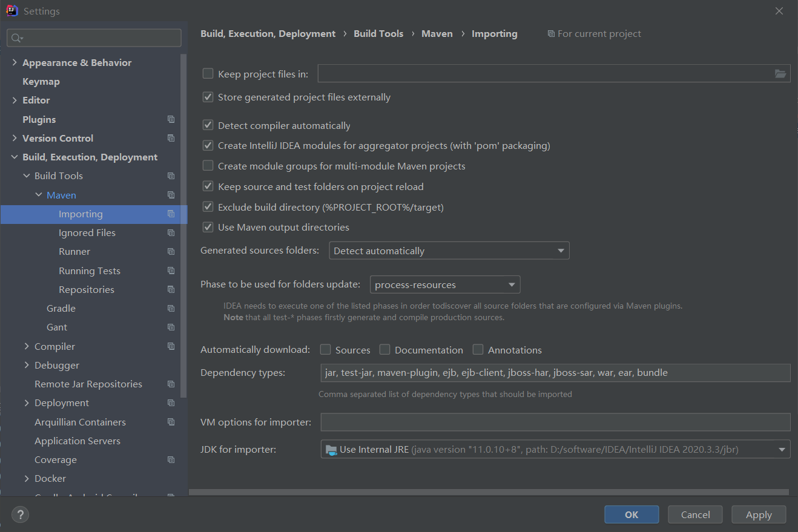Viewport: 798px width, 532px height.
Task: Click the Dependency types text field
Action: (555, 373)
